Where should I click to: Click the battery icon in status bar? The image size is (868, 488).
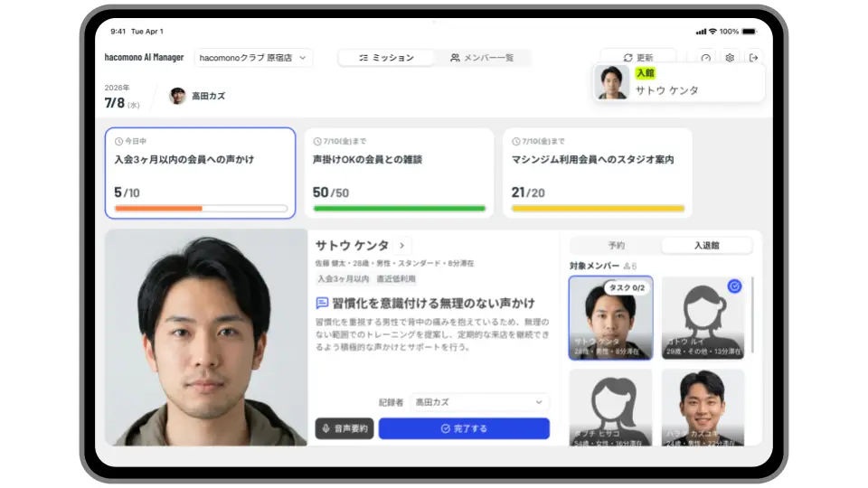[749, 32]
